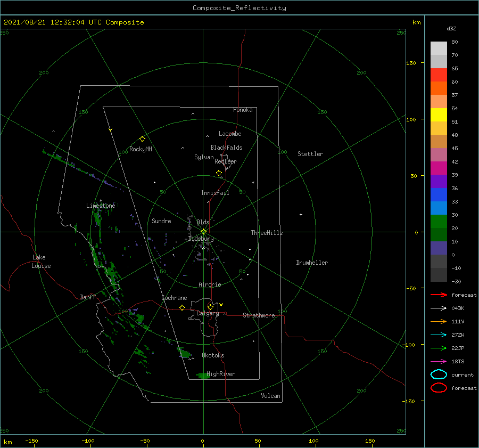Select the 80 dBZ color swatch
This screenshot has height=448, width=479.
point(439,48)
